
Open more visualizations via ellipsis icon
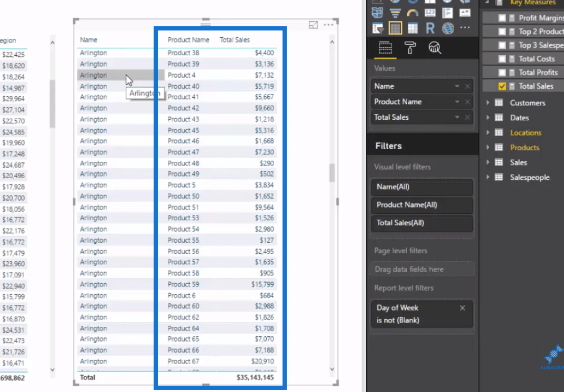click(465, 28)
